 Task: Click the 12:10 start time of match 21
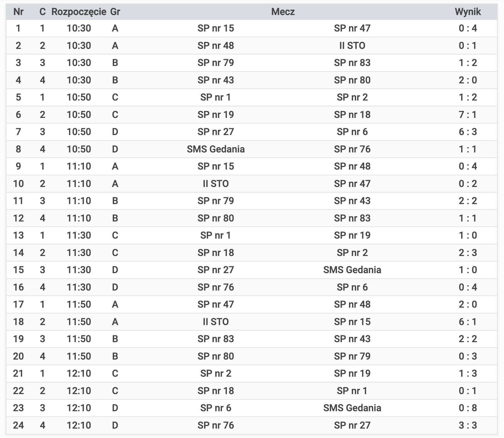(x=79, y=373)
